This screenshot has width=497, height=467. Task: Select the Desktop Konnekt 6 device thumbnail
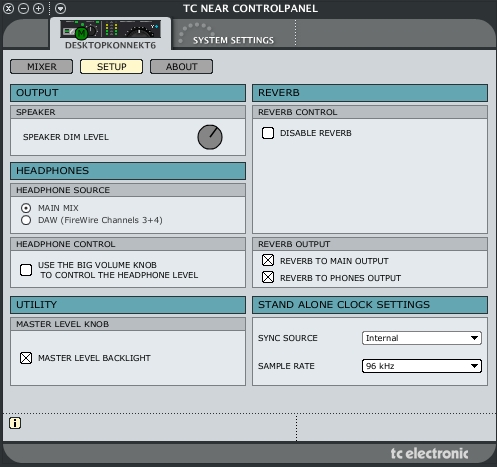(x=110, y=29)
